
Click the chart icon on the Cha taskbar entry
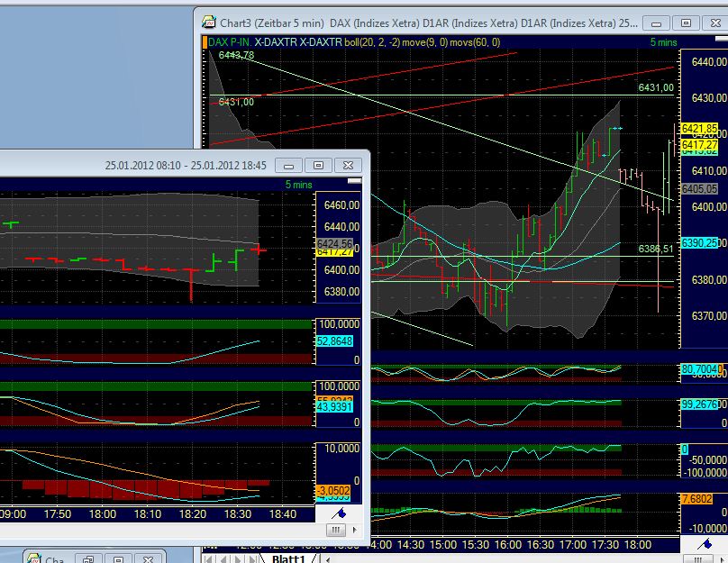click(34, 558)
